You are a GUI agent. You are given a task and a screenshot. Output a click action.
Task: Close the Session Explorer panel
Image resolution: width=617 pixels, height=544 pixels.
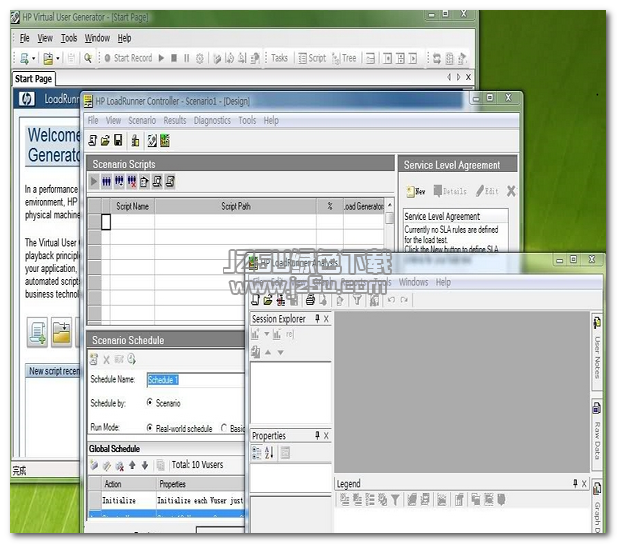326,319
